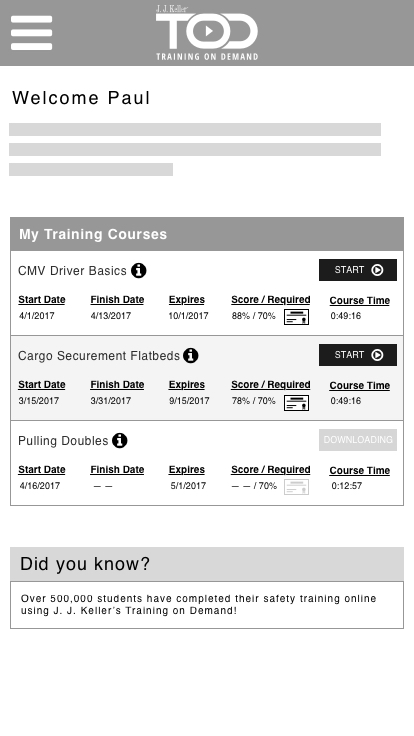Click the greyed certificate for Pulling Doubles
414x736 pixels.
[296, 487]
